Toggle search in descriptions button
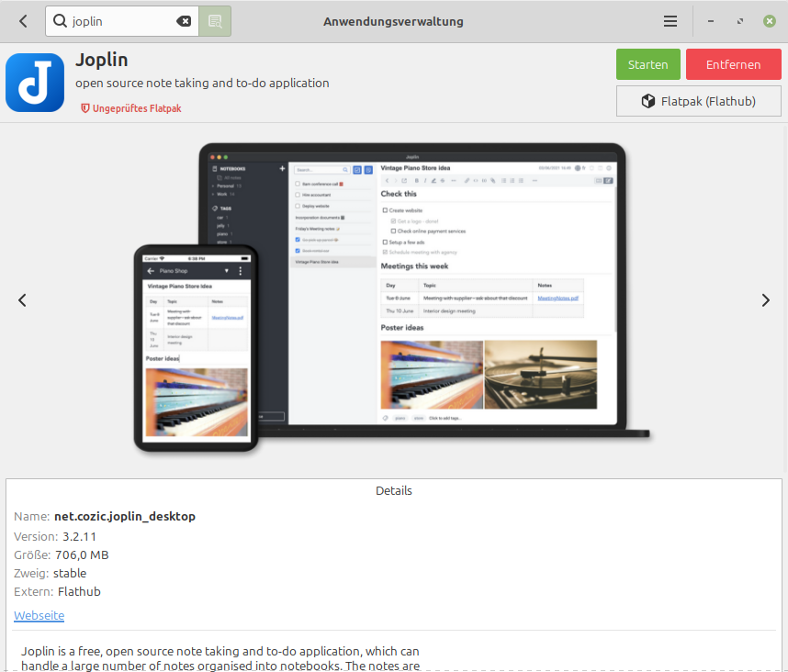The width and height of the screenshot is (788, 672). click(x=215, y=21)
